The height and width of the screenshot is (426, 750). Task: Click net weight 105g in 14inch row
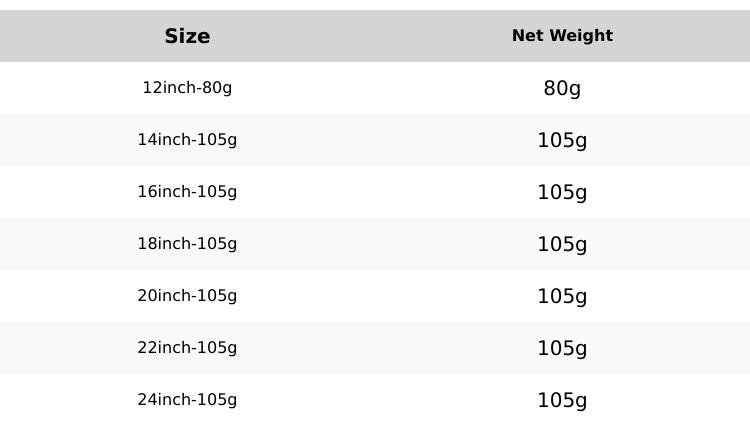(562, 140)
